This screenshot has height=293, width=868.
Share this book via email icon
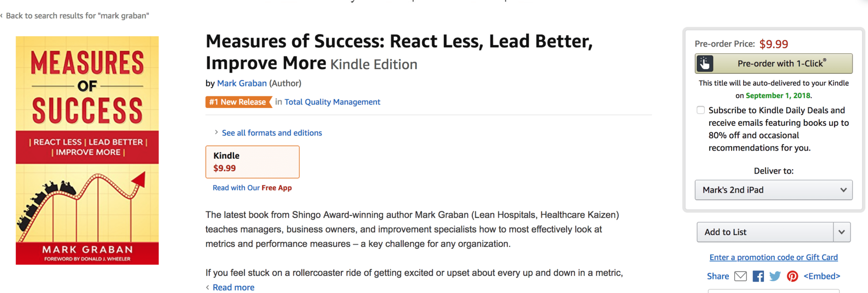(x=741, y=276)
